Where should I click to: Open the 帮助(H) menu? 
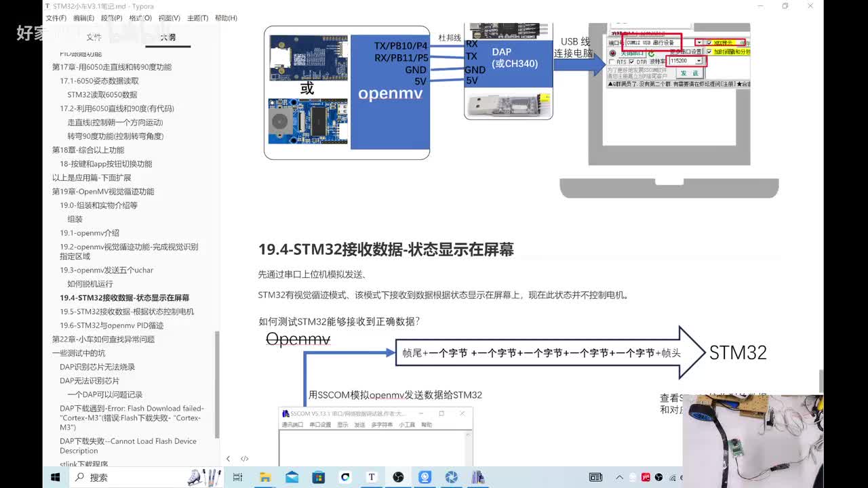(x=226, y=18)
